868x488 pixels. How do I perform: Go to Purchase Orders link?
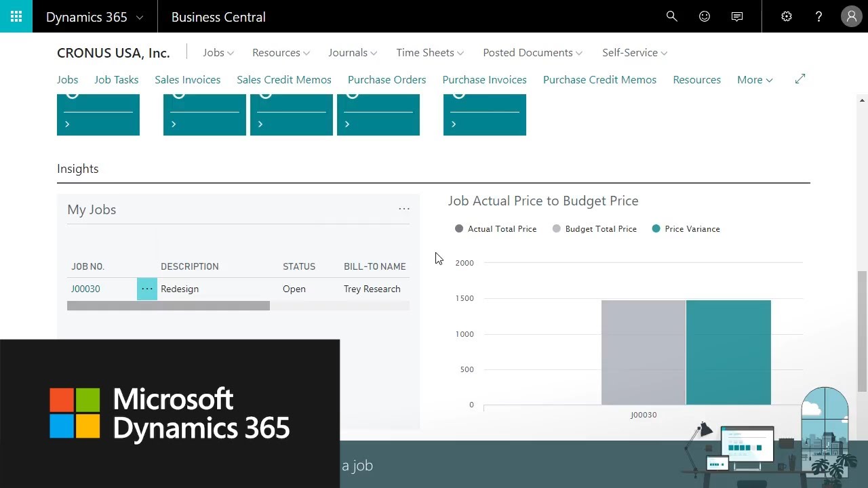click(387, 80)
